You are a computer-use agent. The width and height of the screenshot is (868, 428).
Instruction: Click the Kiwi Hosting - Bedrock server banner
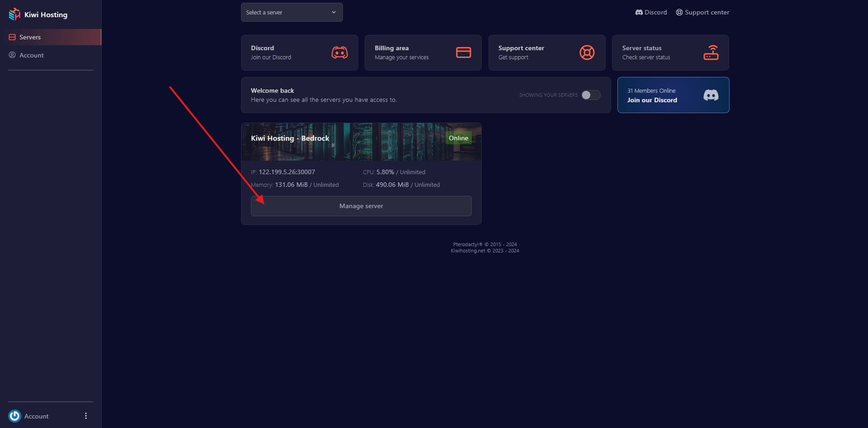point(290,138)
